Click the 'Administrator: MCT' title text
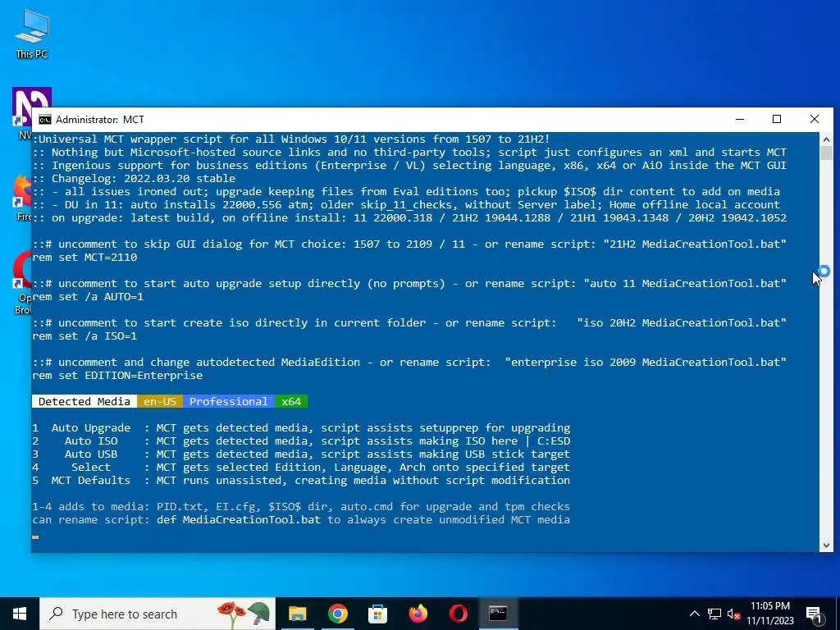 tap(99, 120)
